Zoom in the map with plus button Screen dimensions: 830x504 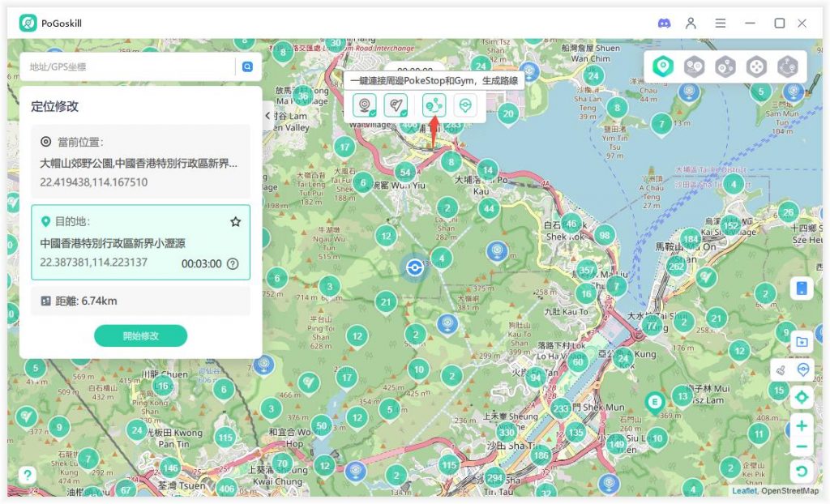tap(801, 425)
